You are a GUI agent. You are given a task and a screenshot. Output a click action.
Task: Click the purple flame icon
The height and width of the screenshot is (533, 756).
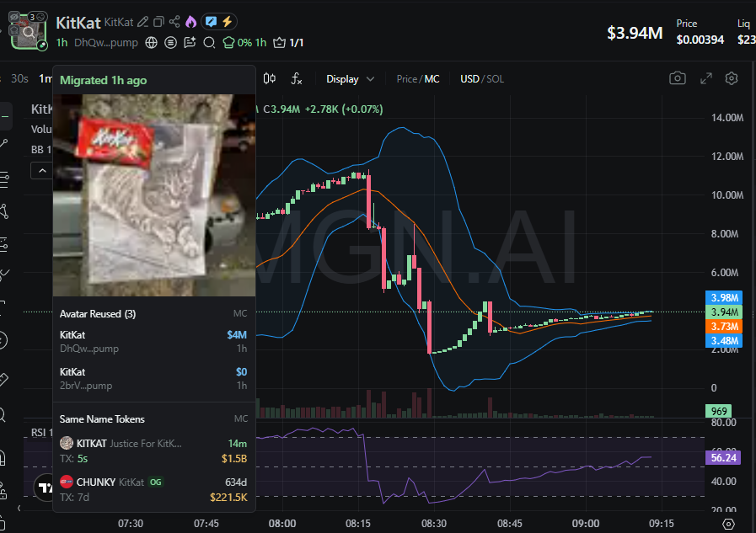point(190,22)
